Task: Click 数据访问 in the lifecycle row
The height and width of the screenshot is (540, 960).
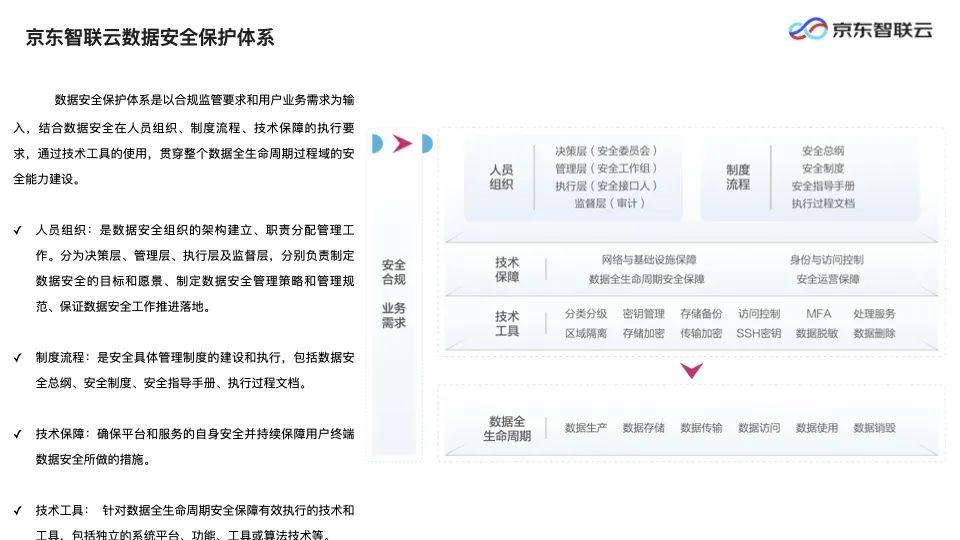Action: coord(759,428)
